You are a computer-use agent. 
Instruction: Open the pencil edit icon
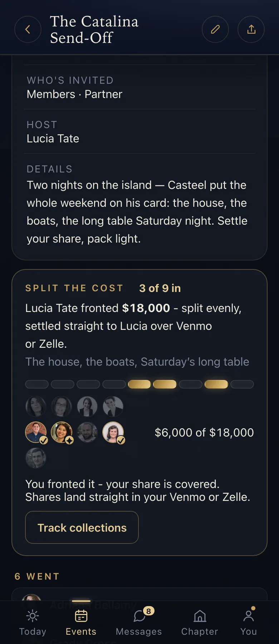pyautogui.click(x=215, y=29)
